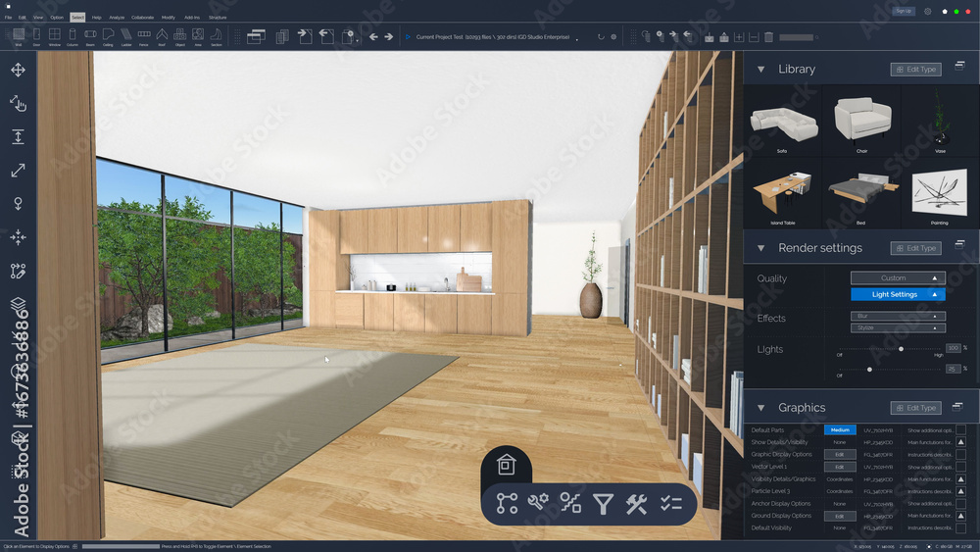The width and height of the screenshot is (980, 552).
Task: Open the Structure menu
Action: (218, 18)
